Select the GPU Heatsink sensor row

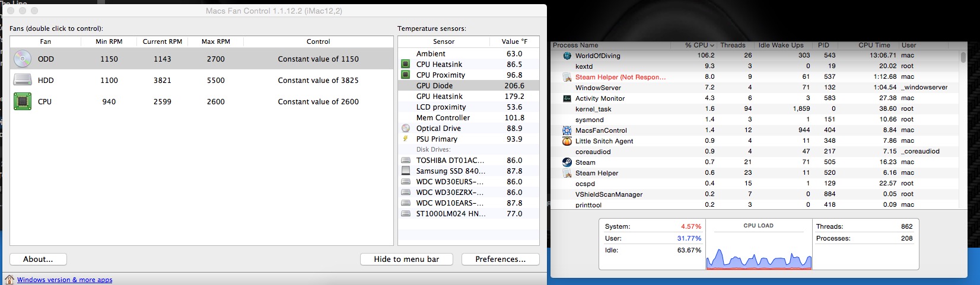tap(469, 96)
